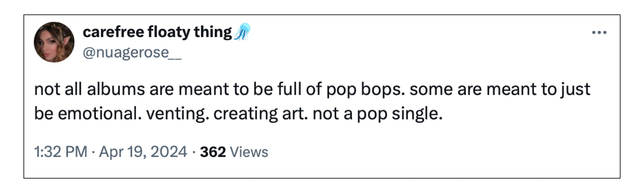Click the jellyfish emoji beside the display name
This screenshot has height=193, width=644.
pyautogui.click(x=242, y=32)
